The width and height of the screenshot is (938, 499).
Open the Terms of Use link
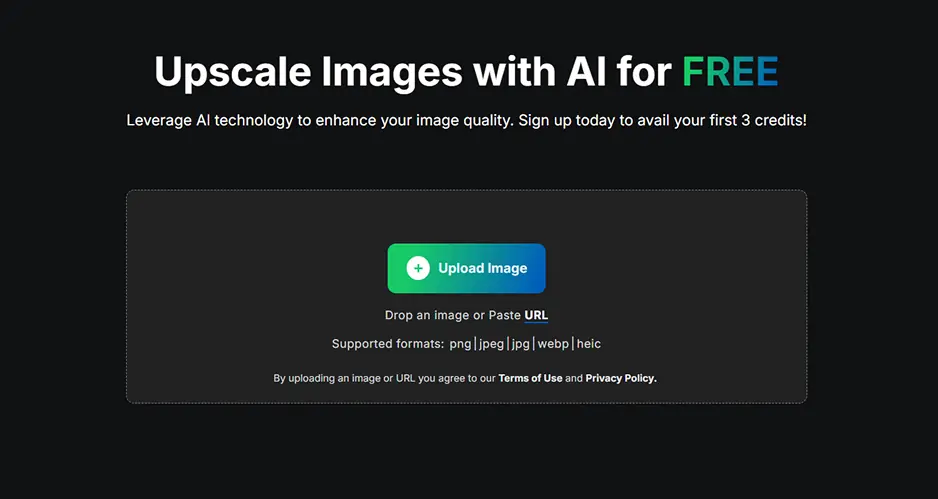click(x=530, y=378)
